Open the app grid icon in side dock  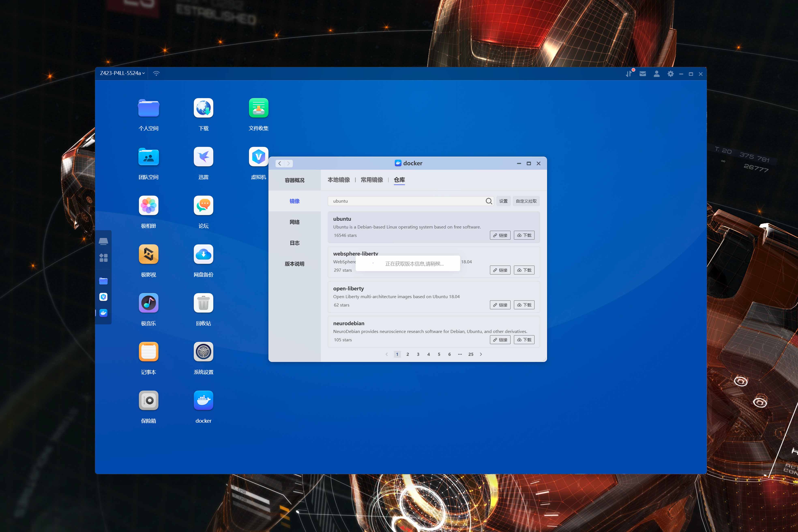(x=103, y=258)
